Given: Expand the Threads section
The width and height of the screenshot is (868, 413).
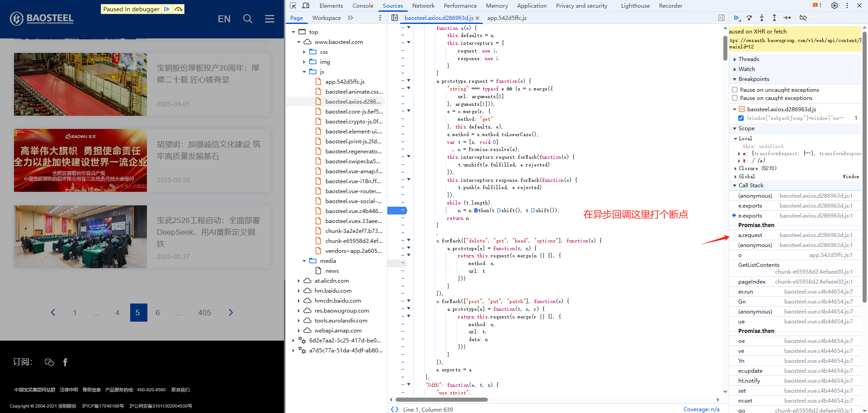Looking at the screenshot, I should pos(748,59).
